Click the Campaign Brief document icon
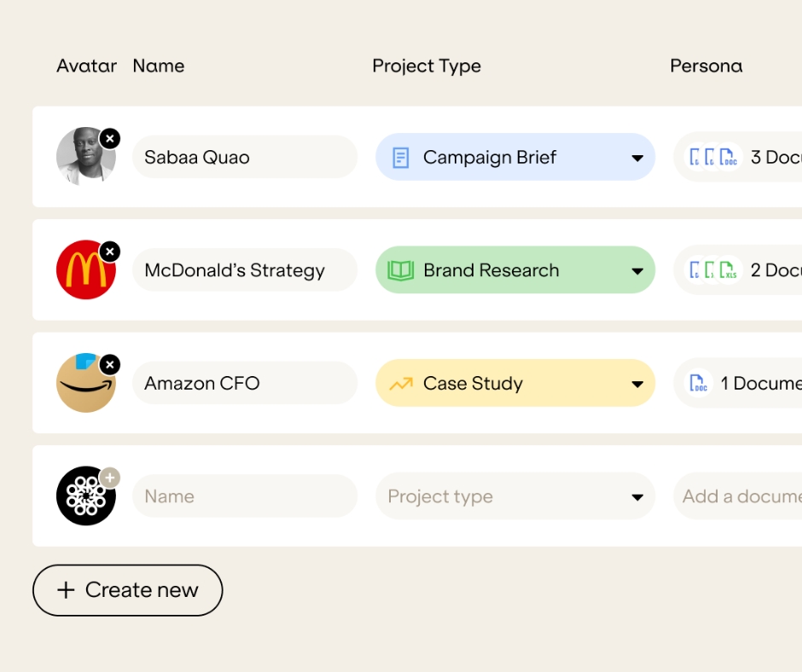The image size is (802, 672). tap(400, 158)
